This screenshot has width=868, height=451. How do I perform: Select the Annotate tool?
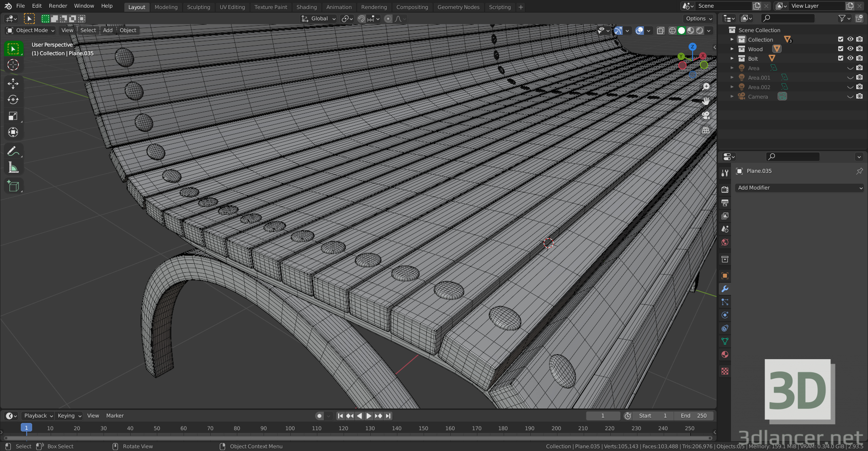click(13, 151)
